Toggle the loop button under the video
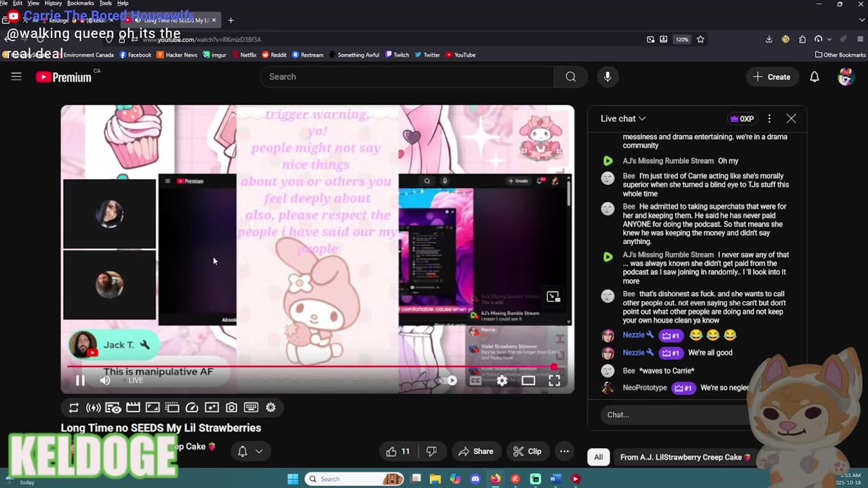The height and width of the screenshot is (488, 868). (73, 407)
